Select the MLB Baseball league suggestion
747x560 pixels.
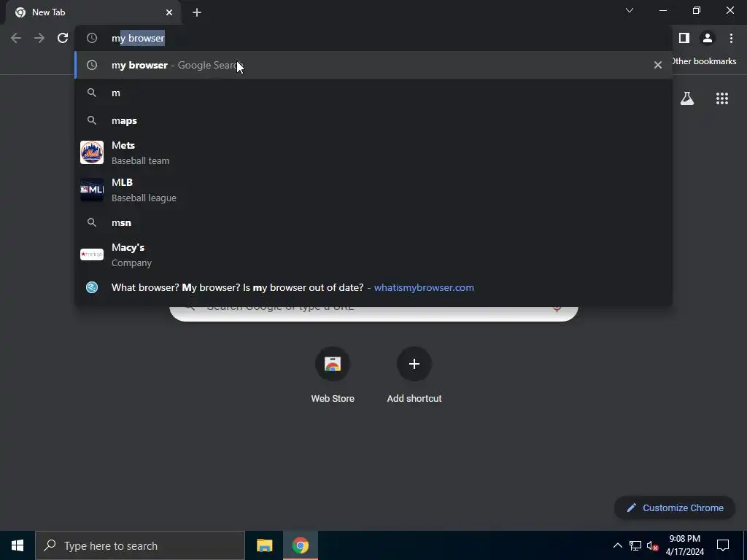[x=373, y=190]
